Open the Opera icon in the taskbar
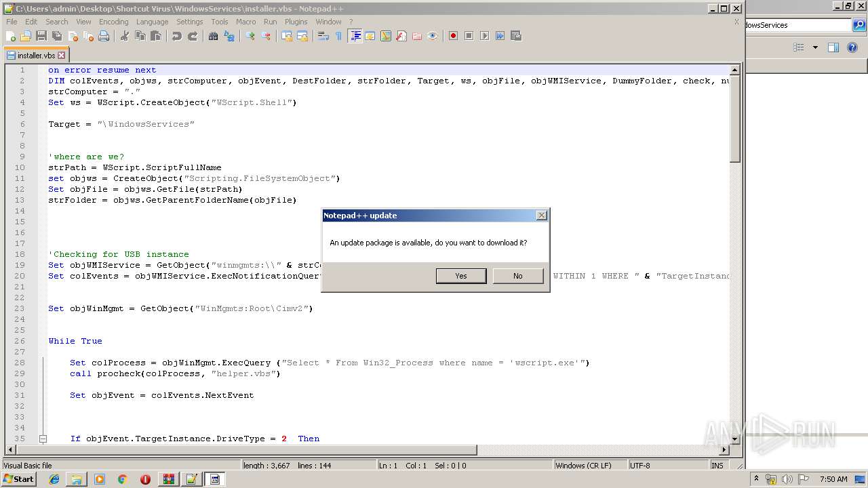This screenshot has height=488, width=868. [145, 479]
